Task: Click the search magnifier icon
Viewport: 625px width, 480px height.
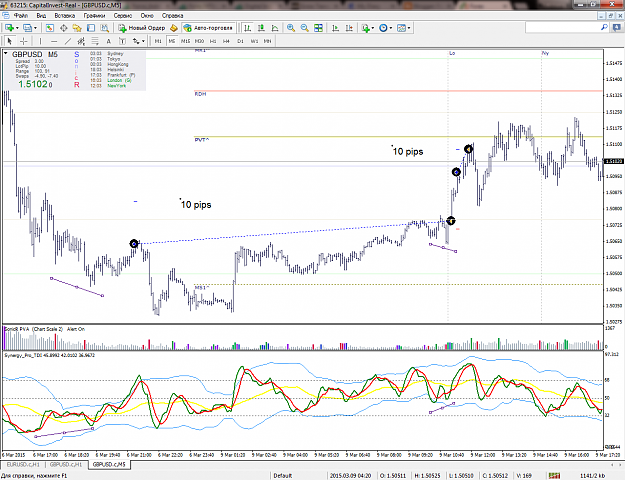Action: click(604, 27)
